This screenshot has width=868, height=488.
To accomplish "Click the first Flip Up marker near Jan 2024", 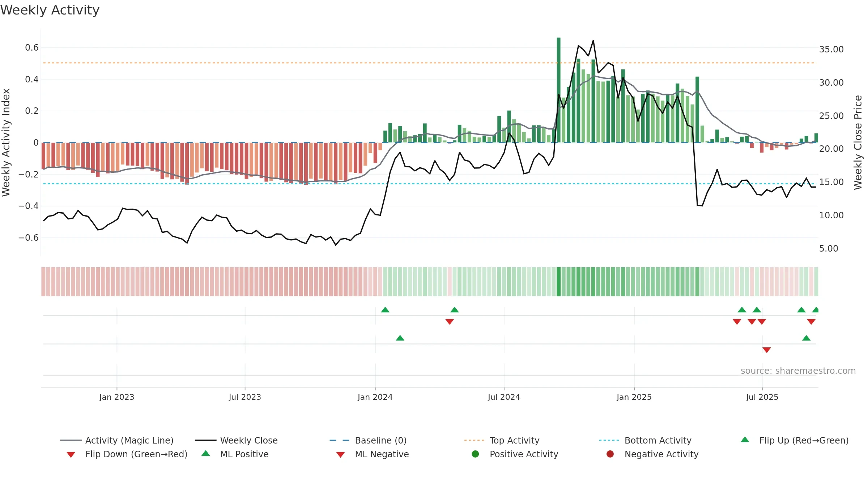I will click(x=385, y=310).
